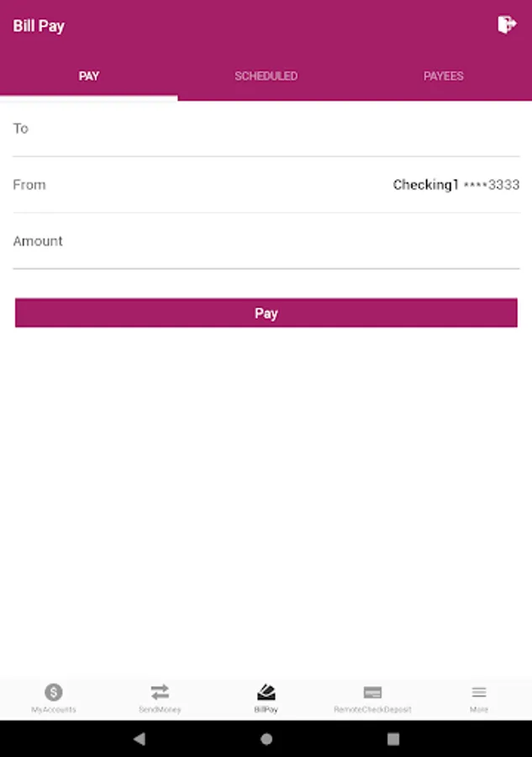Tap the Send Money label
Screen dimensions: 532x757
(x=160, y=709)
